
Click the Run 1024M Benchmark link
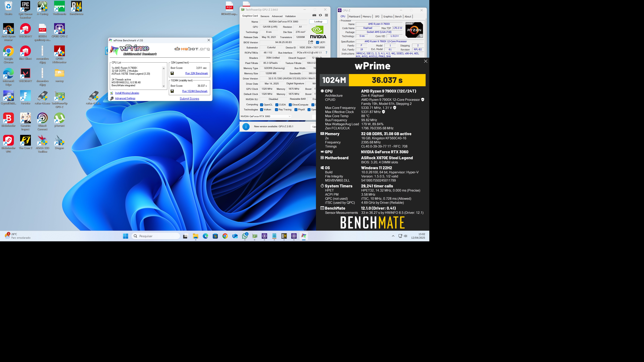pos(195,91)
